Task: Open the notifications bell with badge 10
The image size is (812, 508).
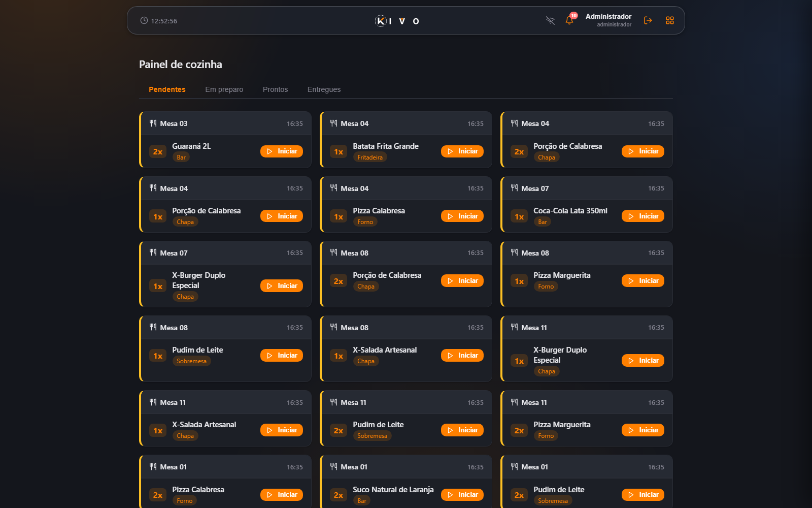Action: click(569, 20)
